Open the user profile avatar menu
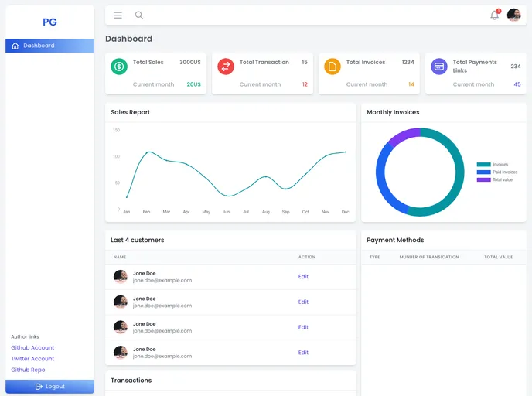 coord(513,15)
